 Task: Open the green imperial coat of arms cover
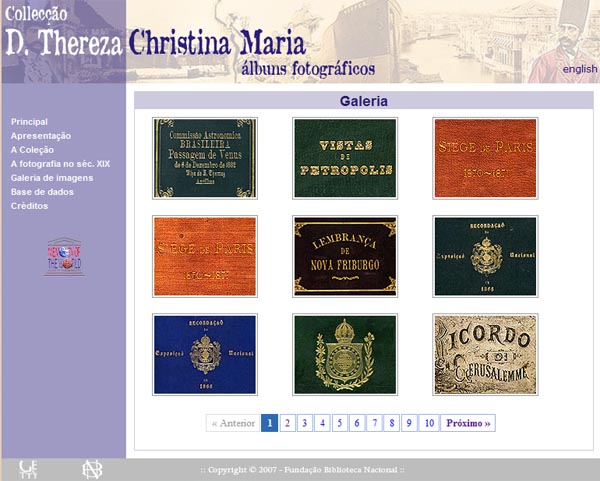click(x=345, y=354)
